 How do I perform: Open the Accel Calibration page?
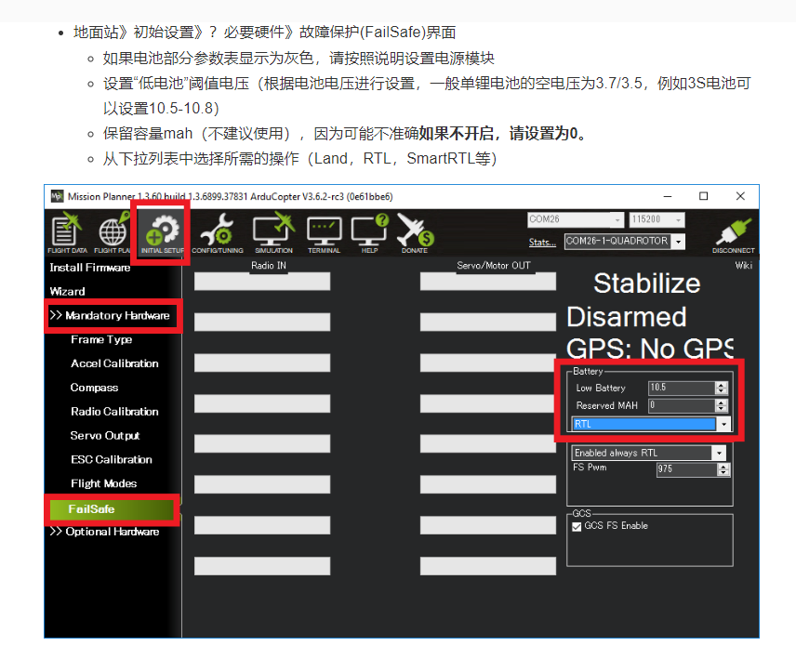point(114,363)
